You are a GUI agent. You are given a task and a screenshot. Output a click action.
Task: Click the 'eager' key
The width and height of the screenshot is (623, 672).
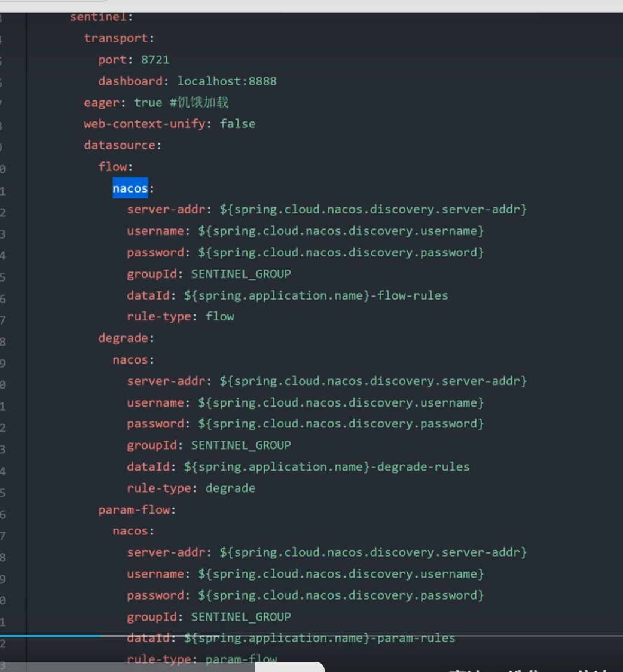click(x=102, y=103)
